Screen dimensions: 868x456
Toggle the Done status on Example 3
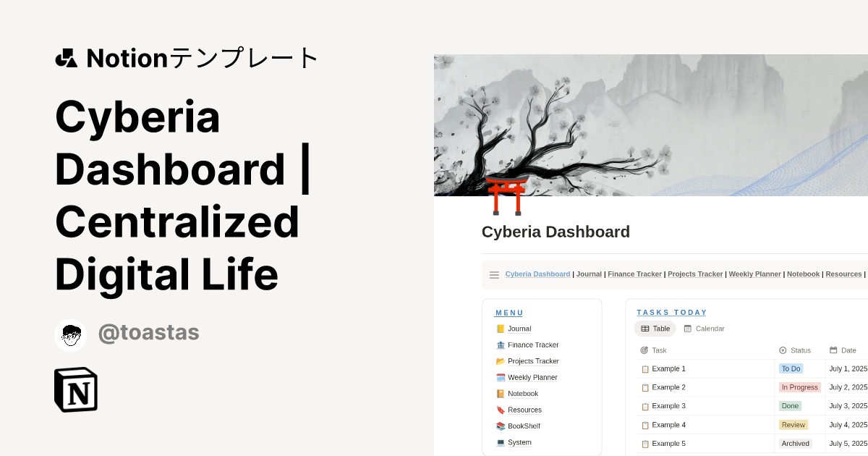click(790, 406)
